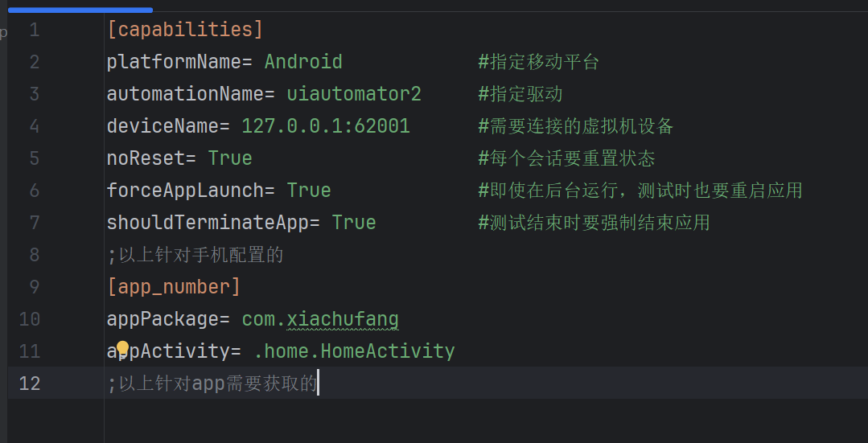Click line number 12 in the gutter
The height and width of the screenshot is (443, 868).
pos(29,383)
